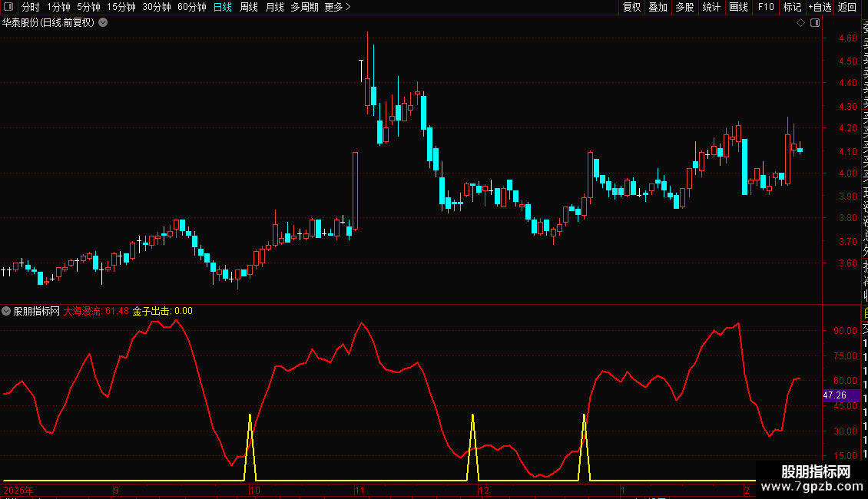This screenshot has width=868, height=499.
Task: Click month 11 marker on time axis
Action: tap(359, 490)
